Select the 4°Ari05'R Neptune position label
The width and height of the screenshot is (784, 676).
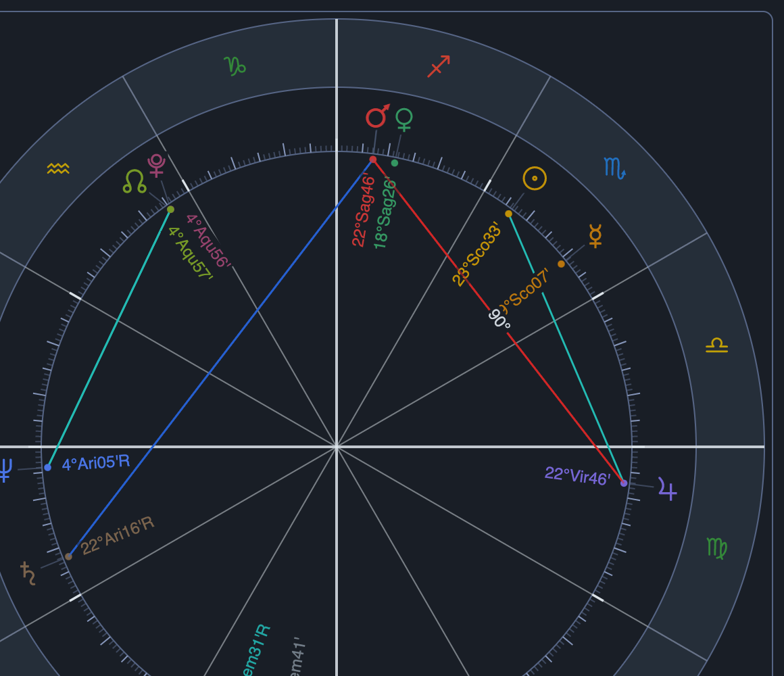tap(96, 462)
